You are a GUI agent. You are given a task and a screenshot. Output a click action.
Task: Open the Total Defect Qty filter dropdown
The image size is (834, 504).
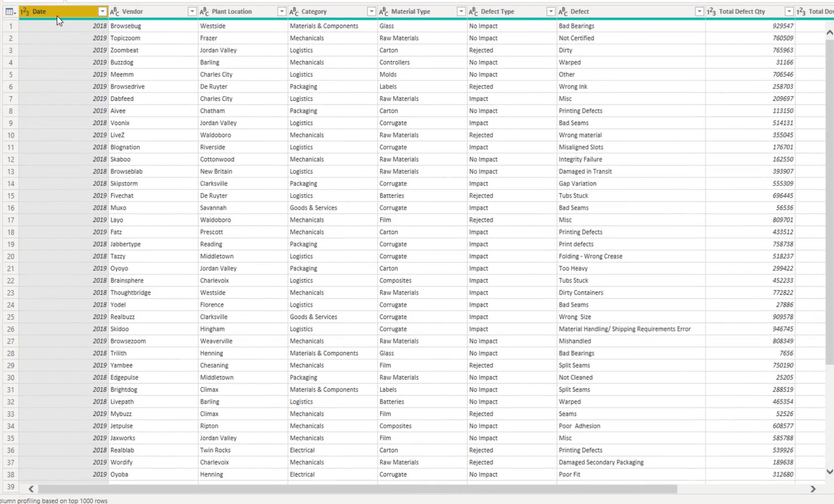tap(789, 12)
